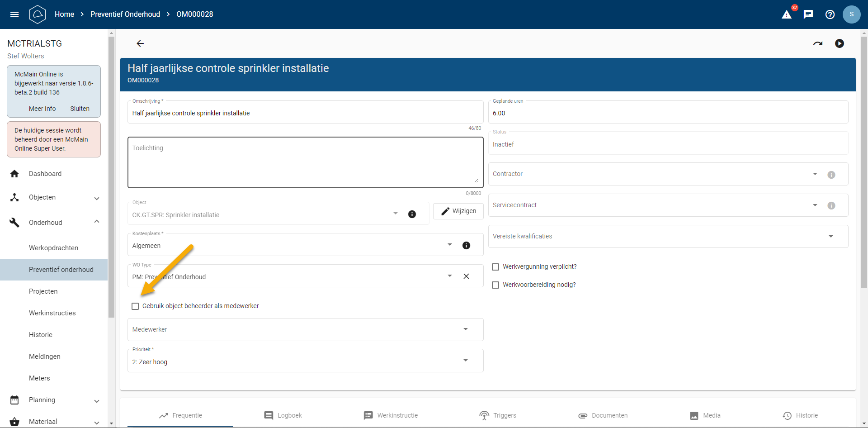Tick the Werkvoorbereiding nodig checkbox
This screenshot has height=428, width=868.
pyautogui.click(x=495, y=285)
